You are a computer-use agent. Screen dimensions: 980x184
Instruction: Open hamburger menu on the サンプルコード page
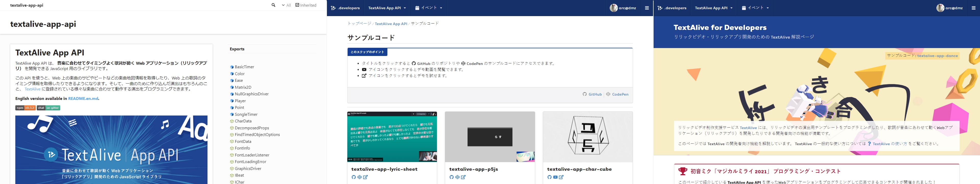click(x=647, y=8)
